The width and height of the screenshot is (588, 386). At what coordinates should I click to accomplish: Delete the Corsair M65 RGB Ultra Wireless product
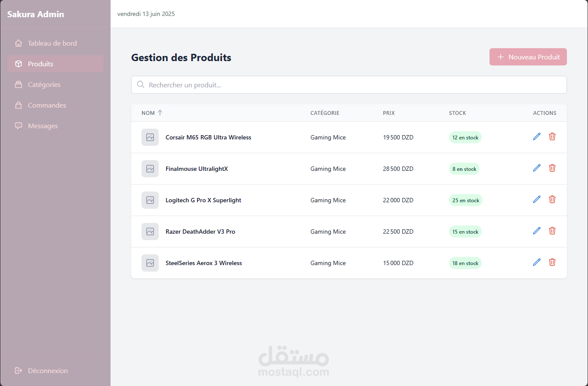[x=552, y=136]
